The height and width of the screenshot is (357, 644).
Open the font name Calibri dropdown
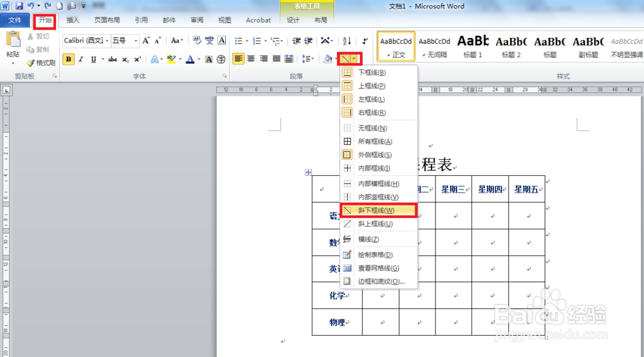pos(107,40)
